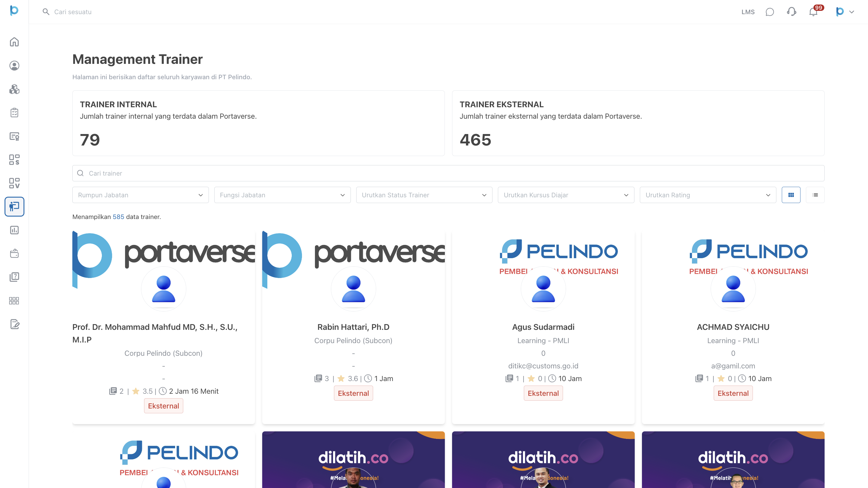Click the user profile sidebar icon

[x=14, y=65]
